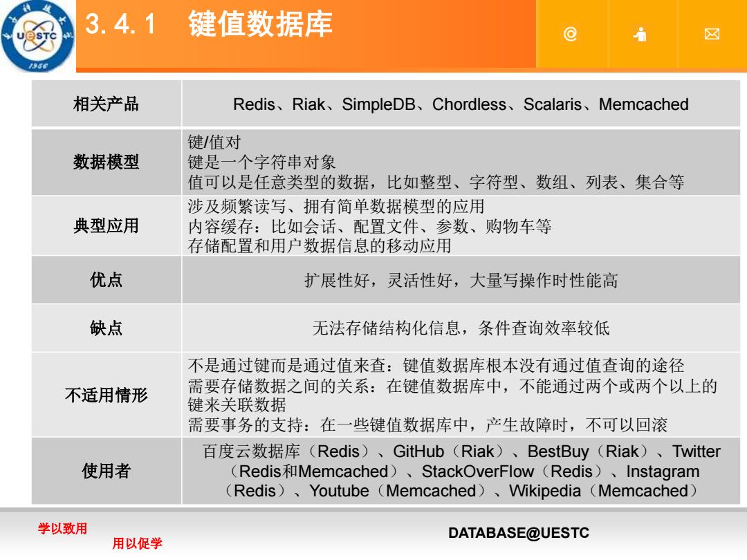This screenshot has height=560, width=747.
Task: Click the text 'Redis和Memcached'
Action: click(313, 471)
